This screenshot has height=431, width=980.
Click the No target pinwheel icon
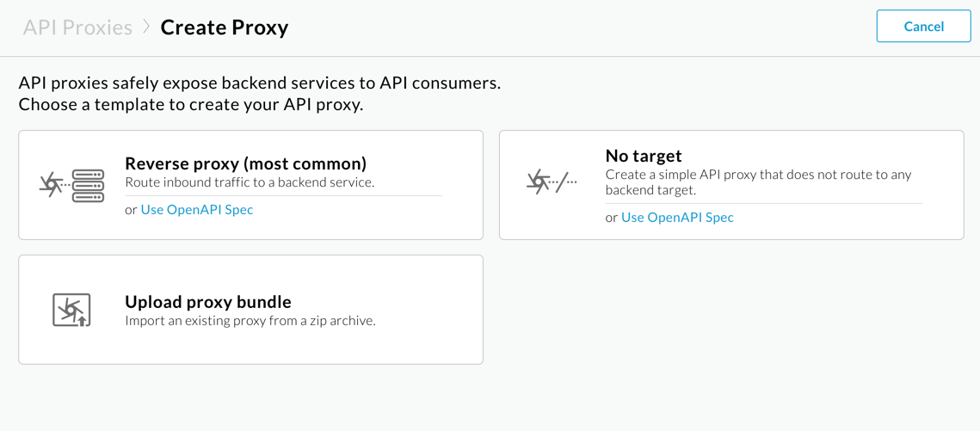pos(538,181)
